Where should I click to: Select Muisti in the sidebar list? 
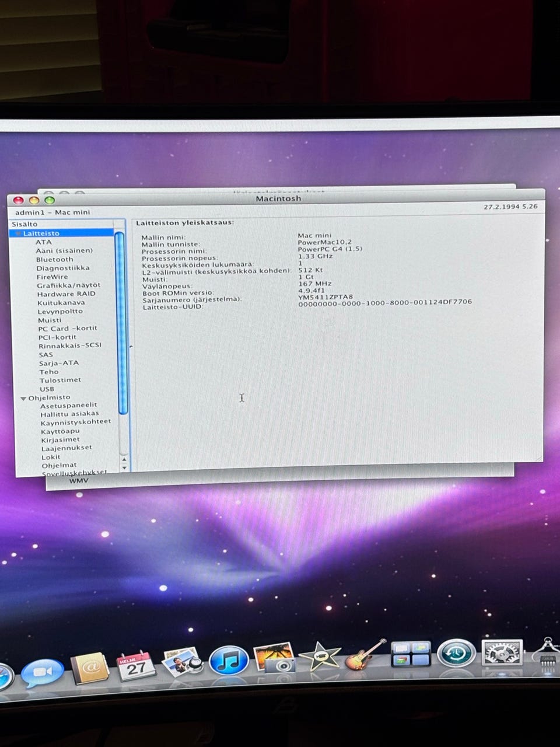(x=50, y=320)
